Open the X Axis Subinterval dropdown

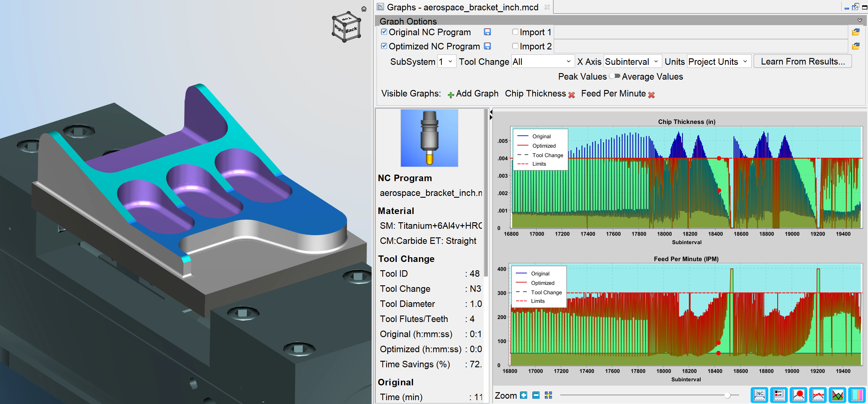coord(632,62)
